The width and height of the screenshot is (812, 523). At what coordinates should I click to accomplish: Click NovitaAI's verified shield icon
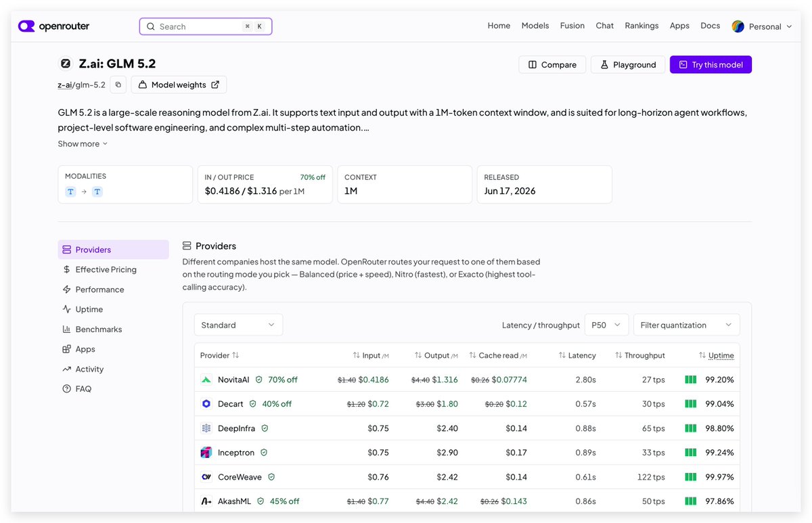pos(258,380)
